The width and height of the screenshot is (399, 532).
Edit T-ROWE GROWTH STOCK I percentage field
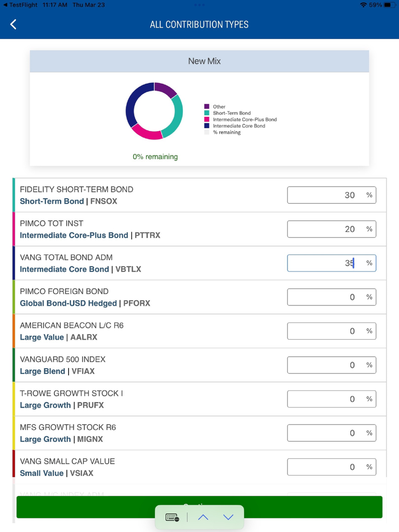[332, 399]
